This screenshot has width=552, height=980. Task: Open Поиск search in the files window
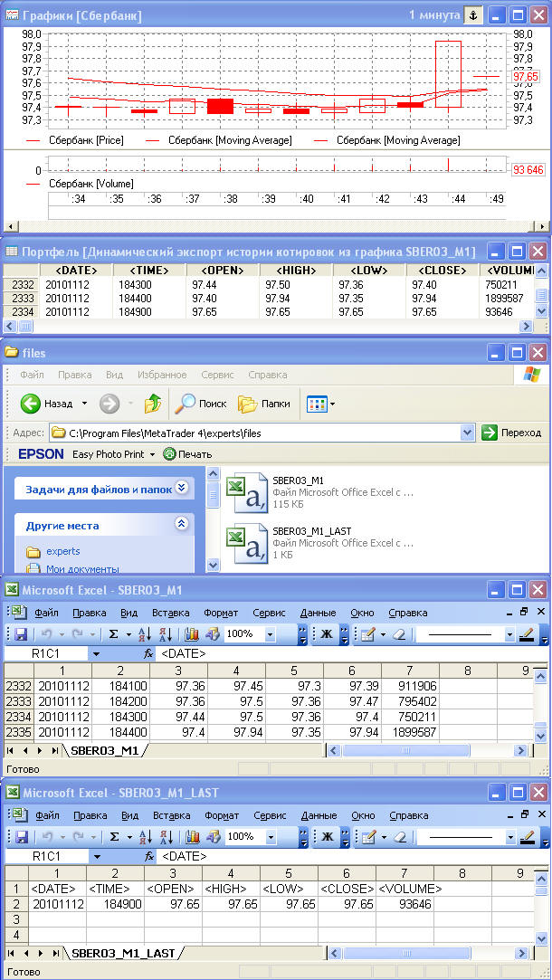(201, 404)
